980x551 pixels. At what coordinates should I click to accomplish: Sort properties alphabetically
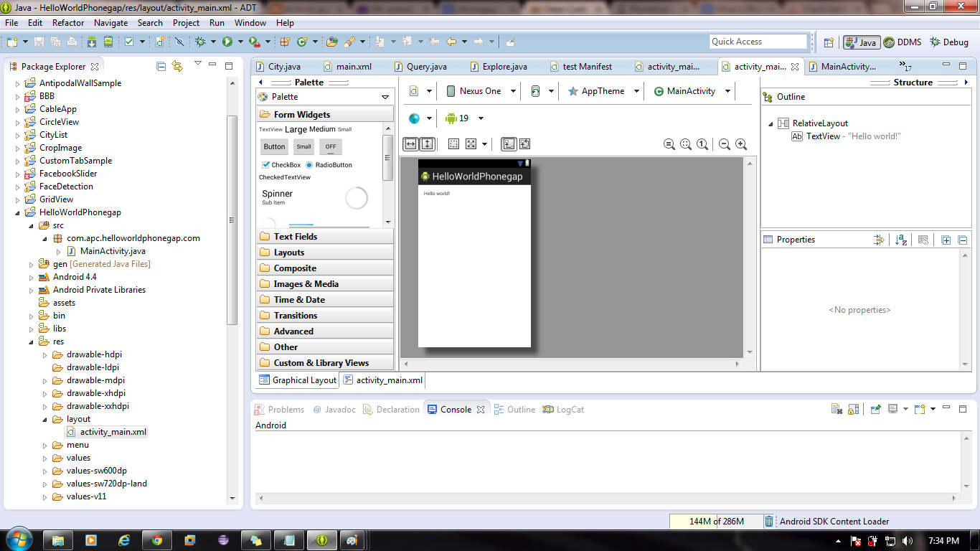pyautogui.click(x=902, y=240)
